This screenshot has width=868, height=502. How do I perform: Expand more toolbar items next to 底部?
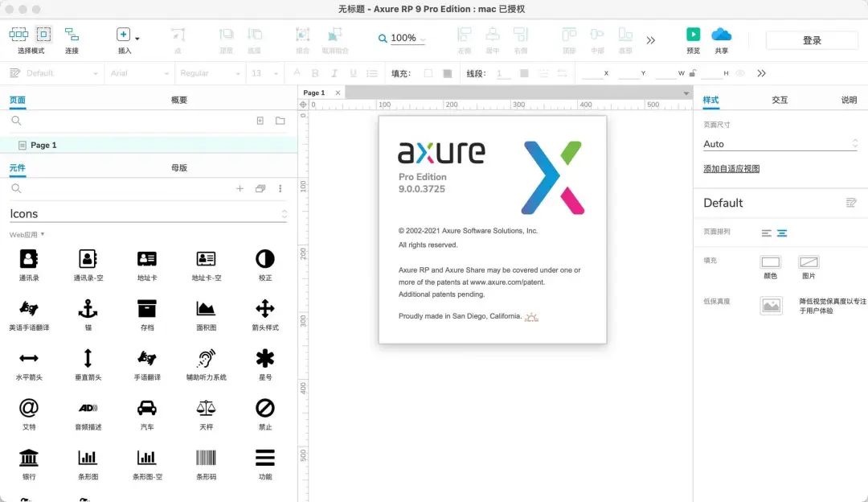point(650,40)
